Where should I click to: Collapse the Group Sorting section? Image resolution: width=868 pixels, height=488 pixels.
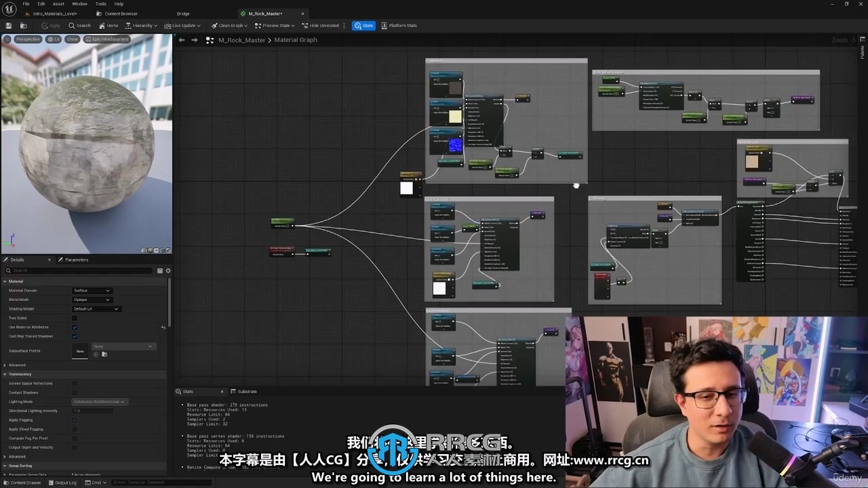(5, 466)
